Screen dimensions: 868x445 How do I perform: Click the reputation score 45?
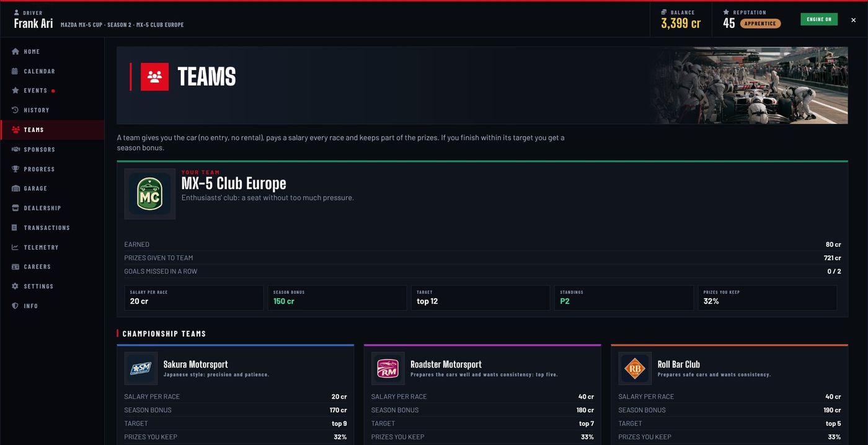pyautogui.click(x=729, y=24)
